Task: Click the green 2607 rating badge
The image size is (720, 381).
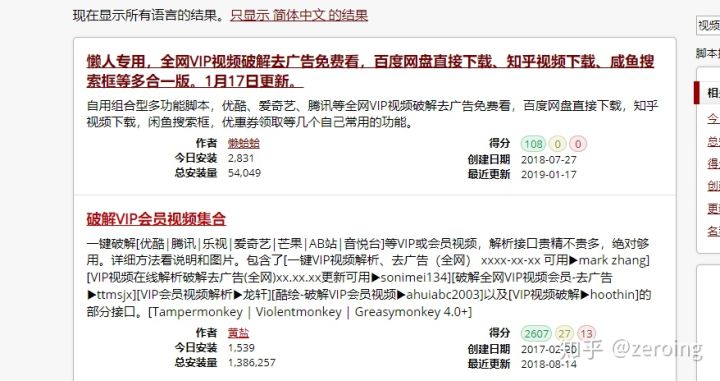Action: click(536, 334)
